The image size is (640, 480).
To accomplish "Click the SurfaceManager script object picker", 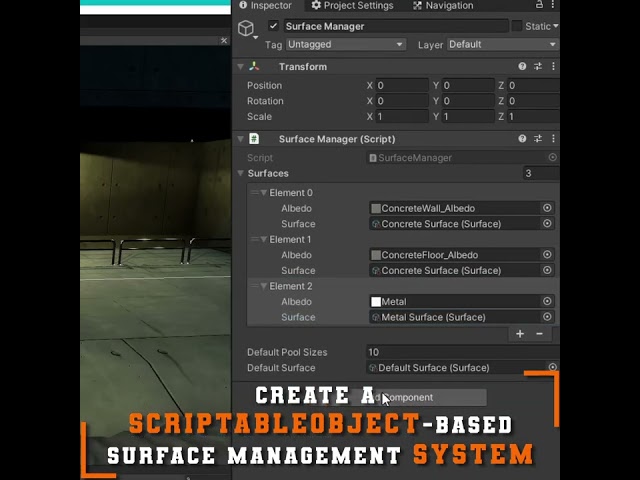I will click(552, 158).
